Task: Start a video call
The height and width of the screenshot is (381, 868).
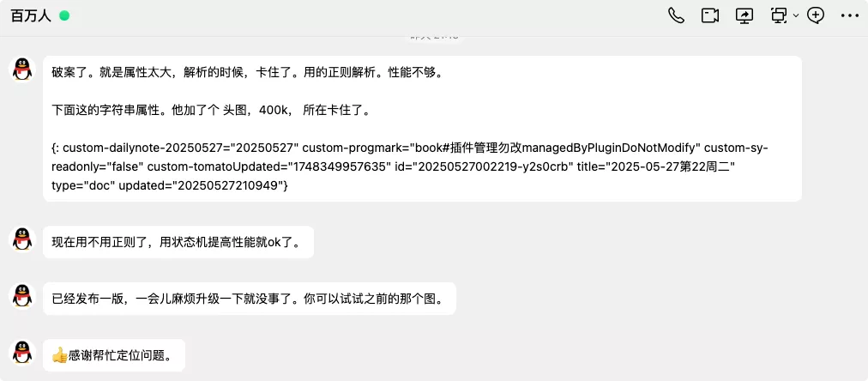Action: point(709,15)
